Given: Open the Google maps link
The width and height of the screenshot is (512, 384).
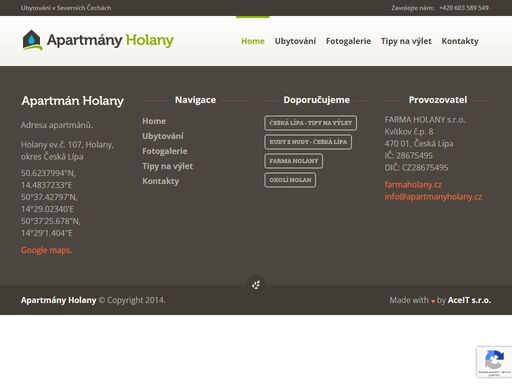Looking at the screenshot, I should click(x=46, y=250).
